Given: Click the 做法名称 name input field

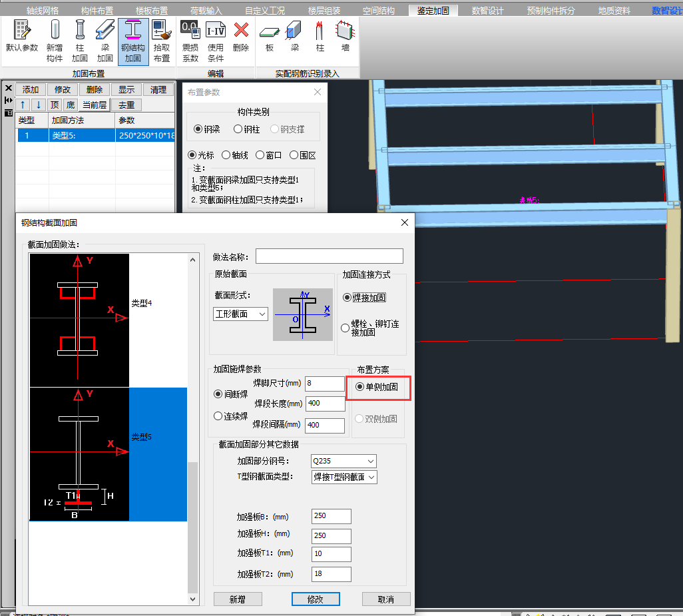Looking at the screenshot, I should click(x=329, y=256).
